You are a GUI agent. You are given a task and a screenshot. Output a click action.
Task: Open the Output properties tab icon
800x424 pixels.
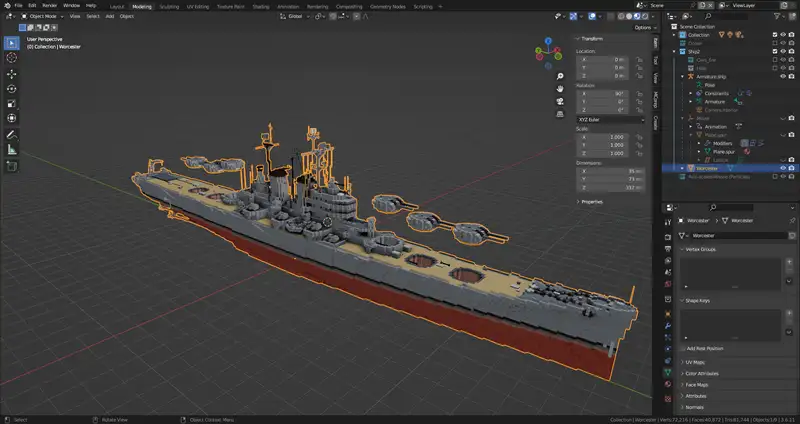click(668, 248)
